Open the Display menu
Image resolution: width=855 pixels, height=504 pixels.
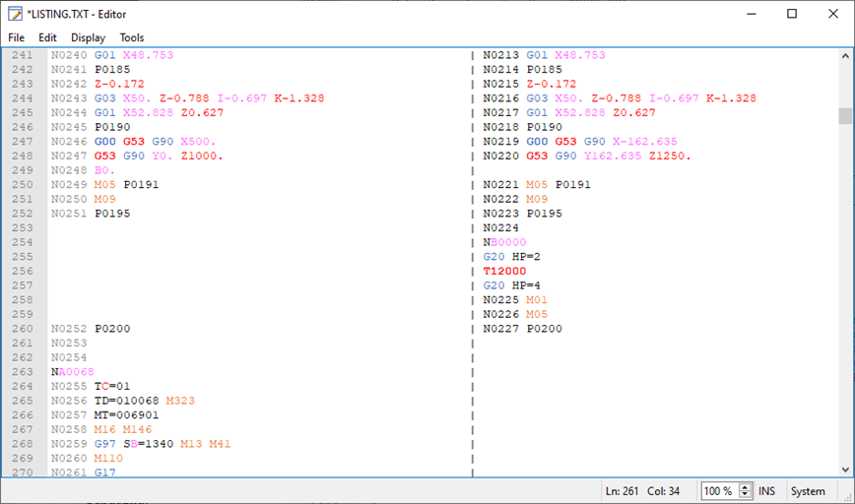(x=88, y=37)
